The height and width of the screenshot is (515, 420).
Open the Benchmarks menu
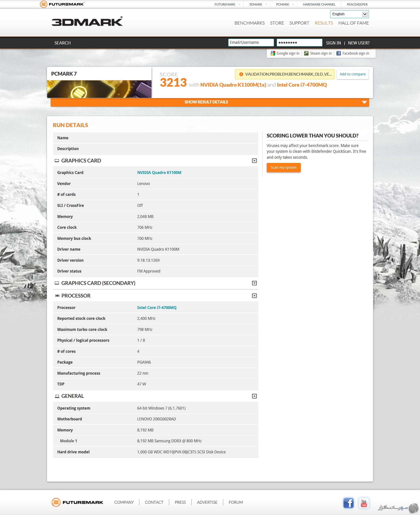tap(249, 23)
